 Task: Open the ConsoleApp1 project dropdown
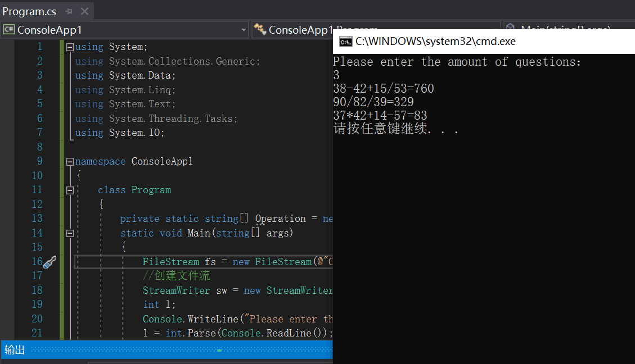click(x=244, y=30)
